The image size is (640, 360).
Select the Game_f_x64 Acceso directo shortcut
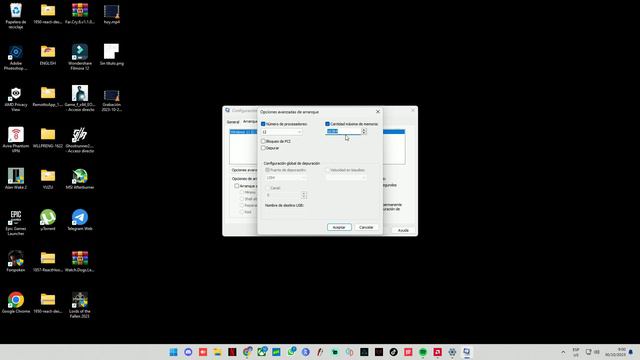pyautogui.click(x=80, y=99)
